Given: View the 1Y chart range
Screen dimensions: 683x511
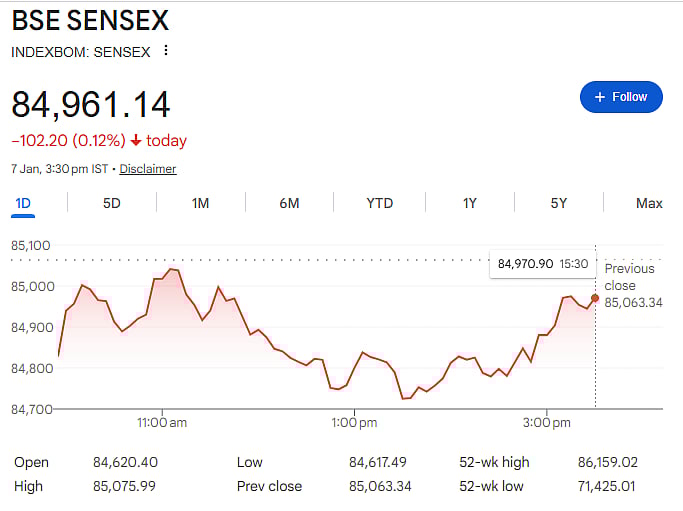Looking at the screenshot, I should (469, 203).
